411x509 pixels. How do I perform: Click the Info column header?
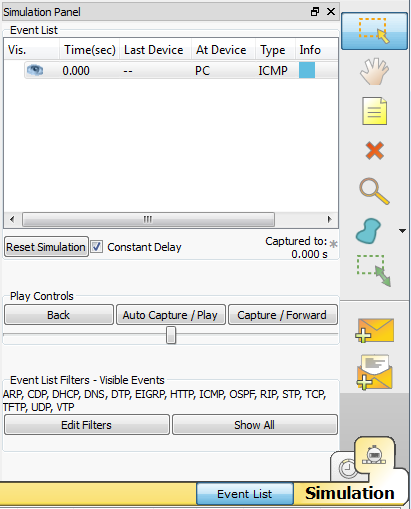[316, 50]
